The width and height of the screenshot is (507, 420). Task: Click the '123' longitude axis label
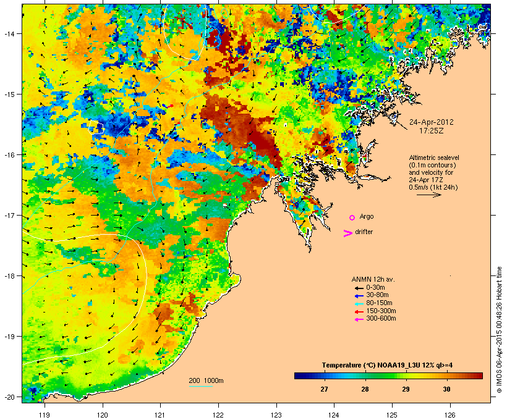point(276,415)
